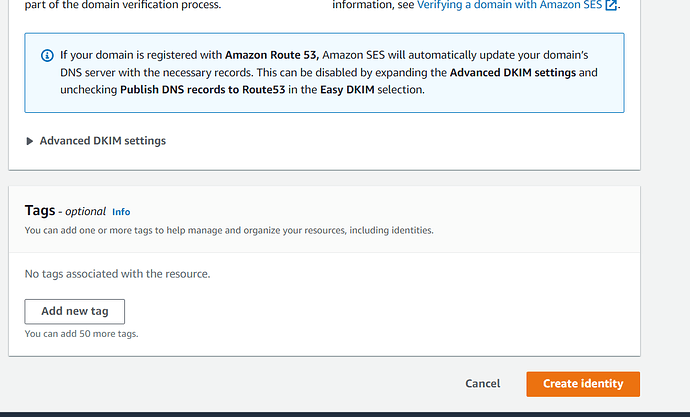Click the tags description sentence about organizing resources
The image size is (690, 417).
229,230
